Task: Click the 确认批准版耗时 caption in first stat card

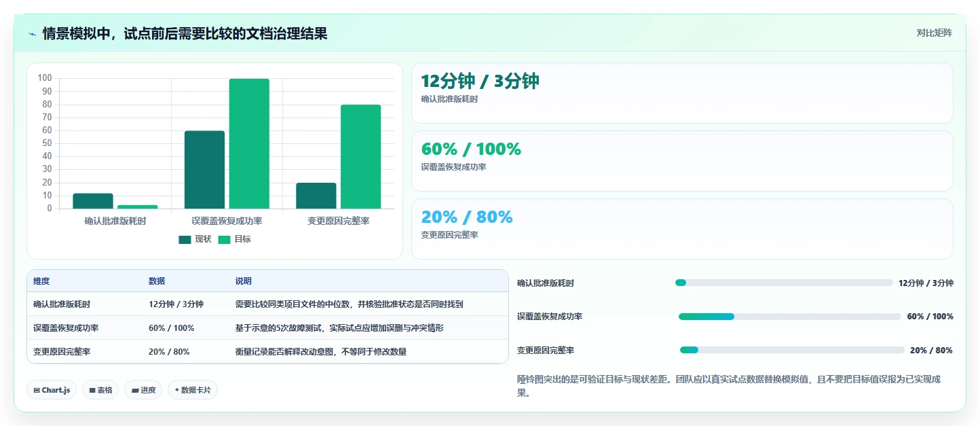Action: 449,99
